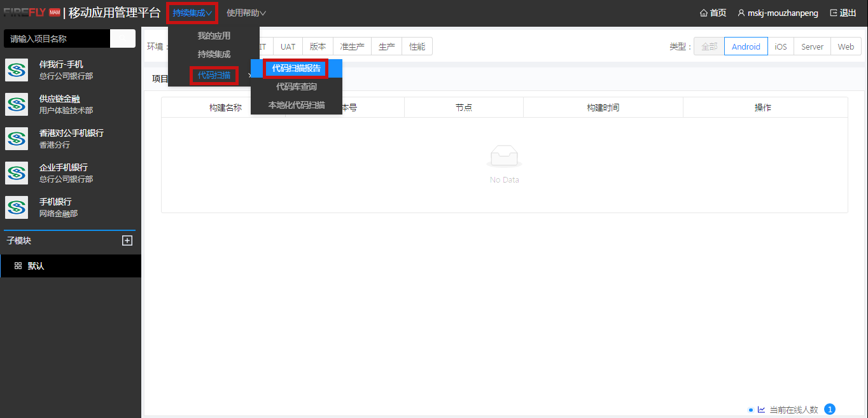Switch environment to 生产
This screenshot has height=418, width=868.
[x=386, y=46]
